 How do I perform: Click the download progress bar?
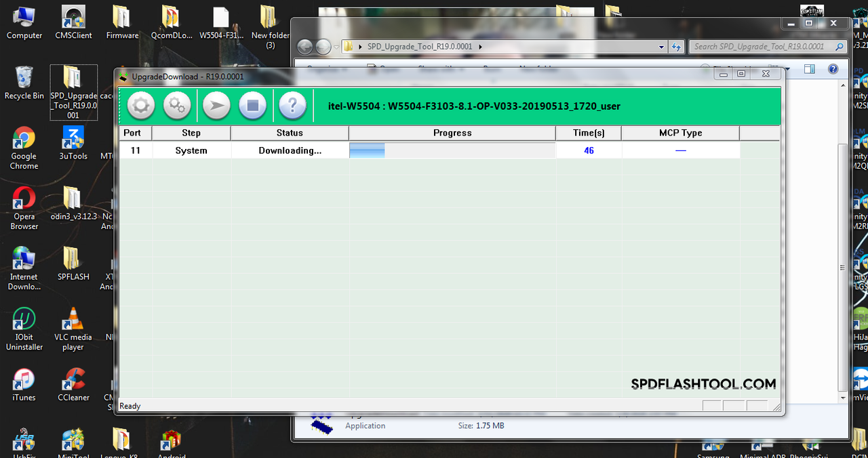(452, 150)
